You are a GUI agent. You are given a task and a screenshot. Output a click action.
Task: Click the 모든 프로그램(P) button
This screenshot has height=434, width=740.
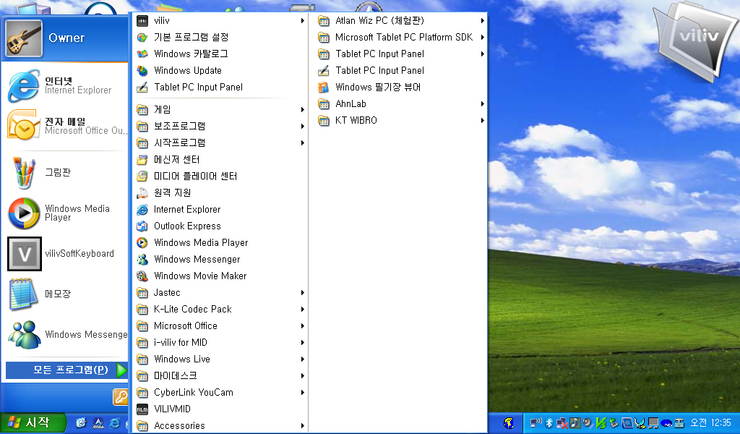click(67, 370)
